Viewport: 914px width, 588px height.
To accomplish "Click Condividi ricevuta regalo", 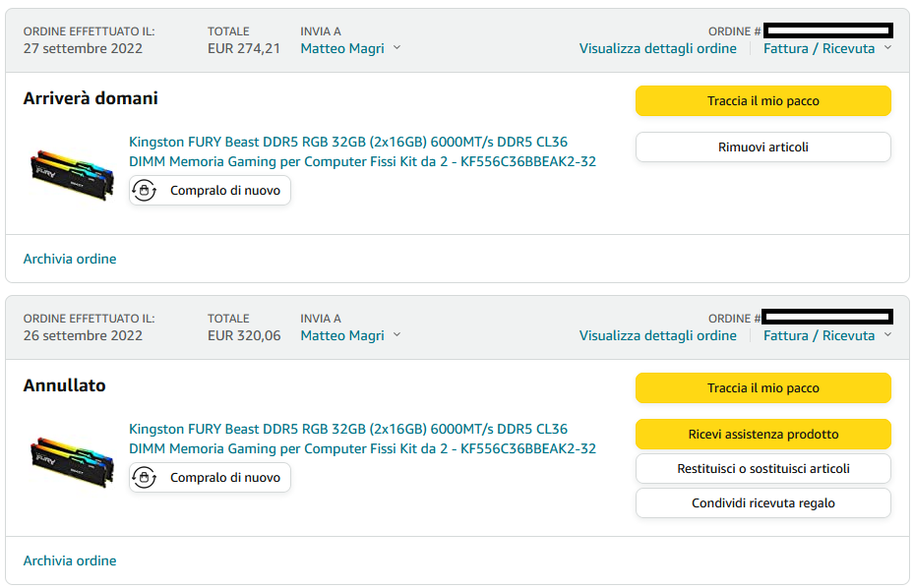I will [763, 502].
